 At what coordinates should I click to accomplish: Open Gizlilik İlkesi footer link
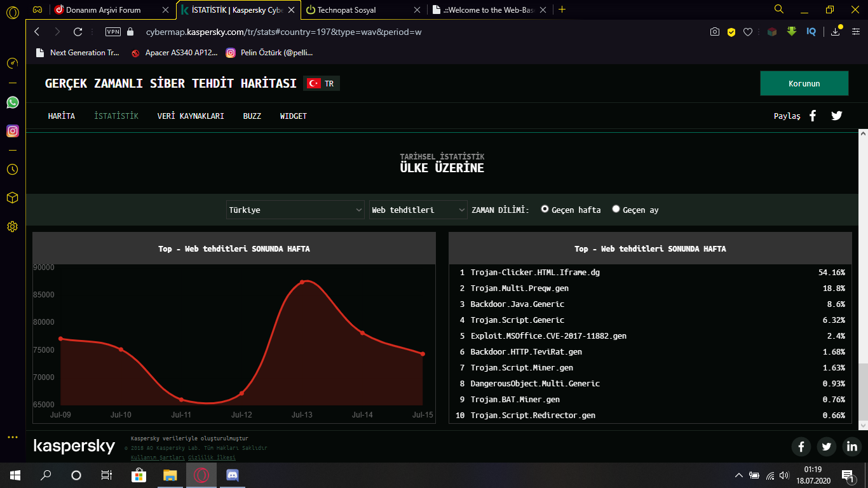[212, 457]
